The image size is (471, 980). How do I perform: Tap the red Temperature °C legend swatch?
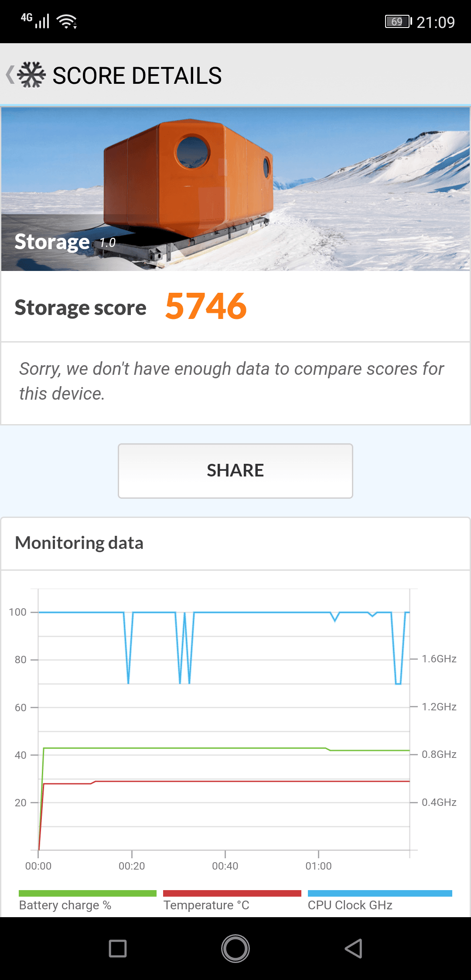(x=232, y=893)
